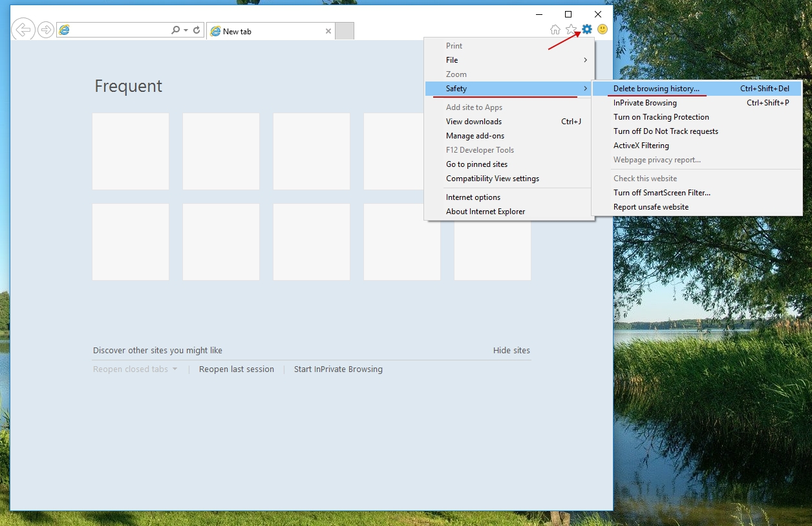Select Delete browsing history menu item
The height and width of the screenshot is (526, 812).
[x=656, y=89]
